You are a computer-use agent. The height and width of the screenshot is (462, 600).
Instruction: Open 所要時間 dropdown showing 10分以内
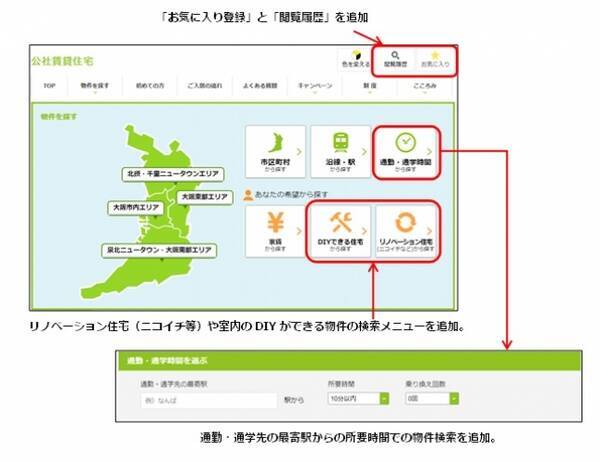pyautogui.click(x=358, y=398)
